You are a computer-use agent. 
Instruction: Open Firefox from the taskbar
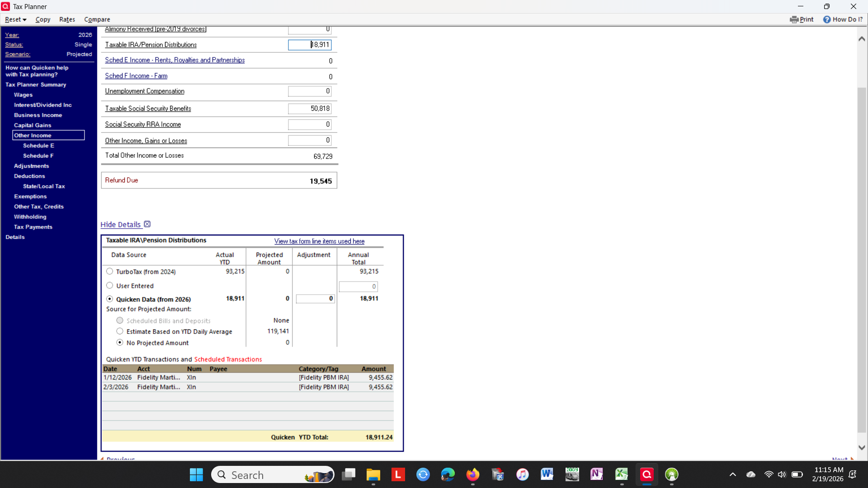473,474
